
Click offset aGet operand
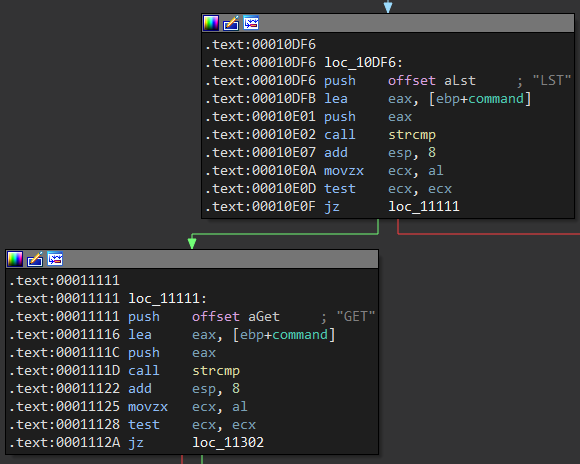(x=236, y=317)
